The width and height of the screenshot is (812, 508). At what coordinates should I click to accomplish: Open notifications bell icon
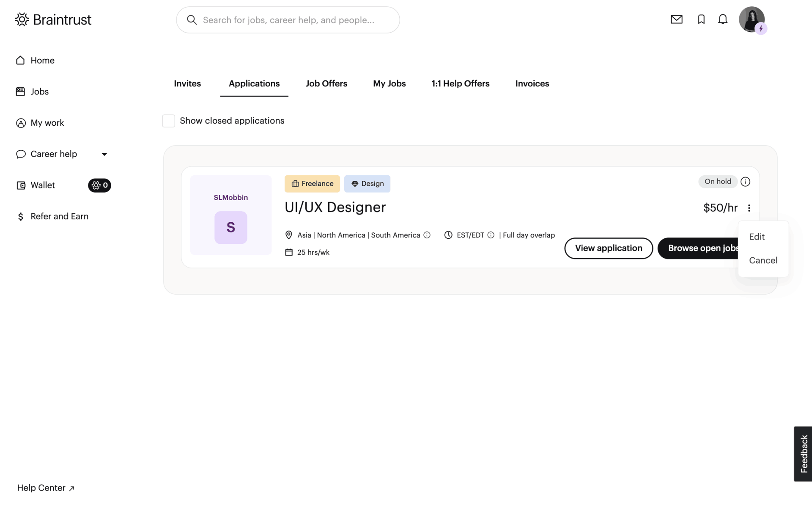(723, 19)
